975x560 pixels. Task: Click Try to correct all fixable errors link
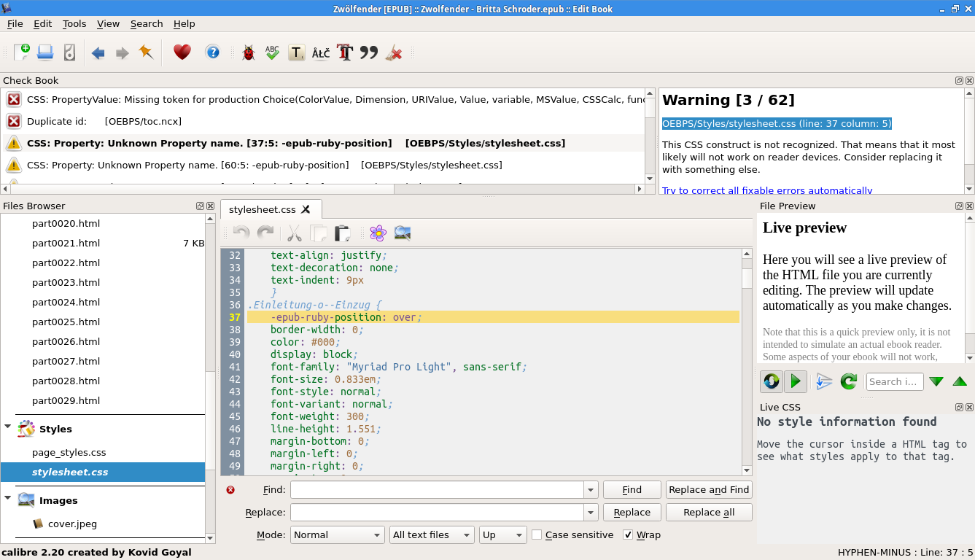point(767,190)
